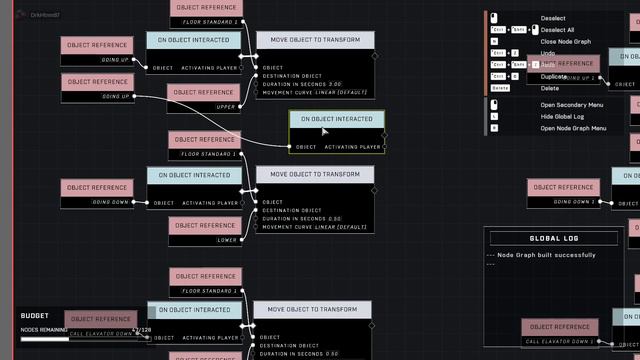Click the Call Elavator Down 1 output pin
The image size is (640, 360).
click(x=599, y=341)
